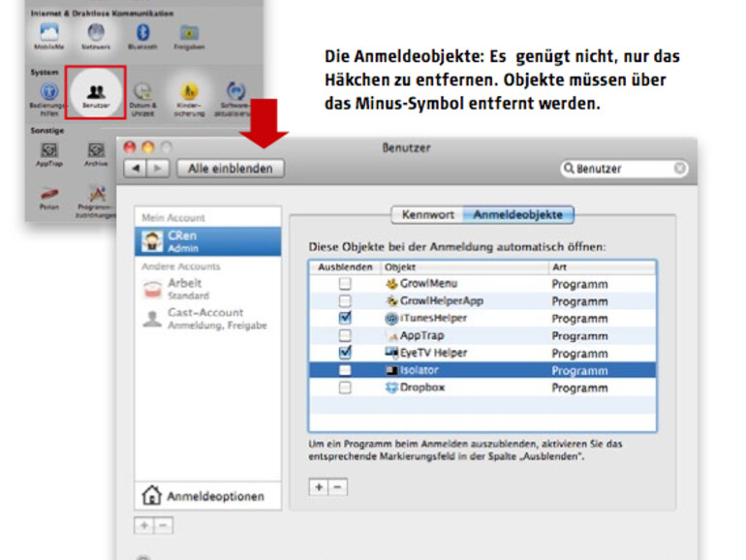
Task: Open Benutzer accounts icon
Action: coord(96,92)
